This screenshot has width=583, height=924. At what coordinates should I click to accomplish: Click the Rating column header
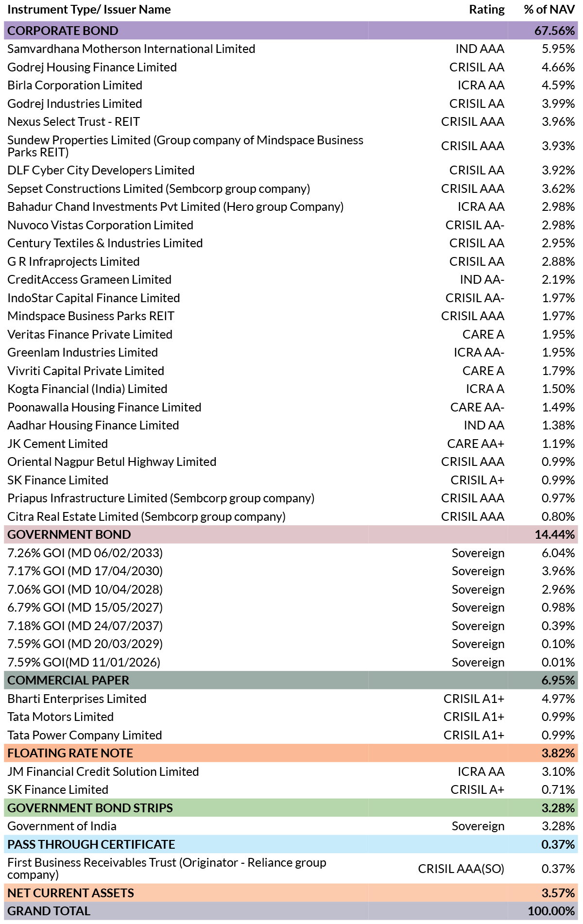(x=487, y=10)
